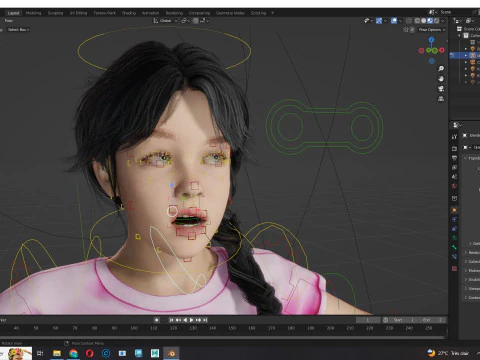480x360 pixels.
Task: Open the gizmo options dropdown arrow
Action: click(385, 21)
